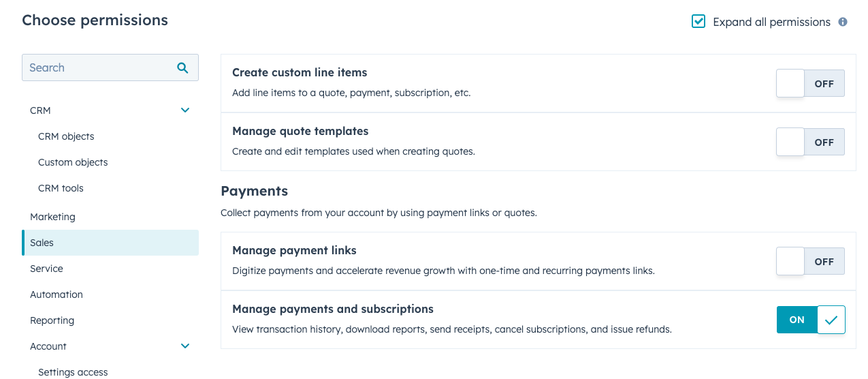The height and width of the screenshot is (379, 868).
Task: Turn on Create custom line items
Action: click(x=810, y=84)
